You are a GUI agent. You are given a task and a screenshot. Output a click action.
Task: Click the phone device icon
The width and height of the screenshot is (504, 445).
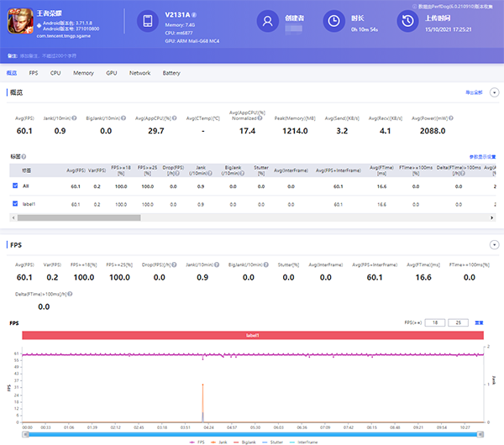click(x=148, y=22)
